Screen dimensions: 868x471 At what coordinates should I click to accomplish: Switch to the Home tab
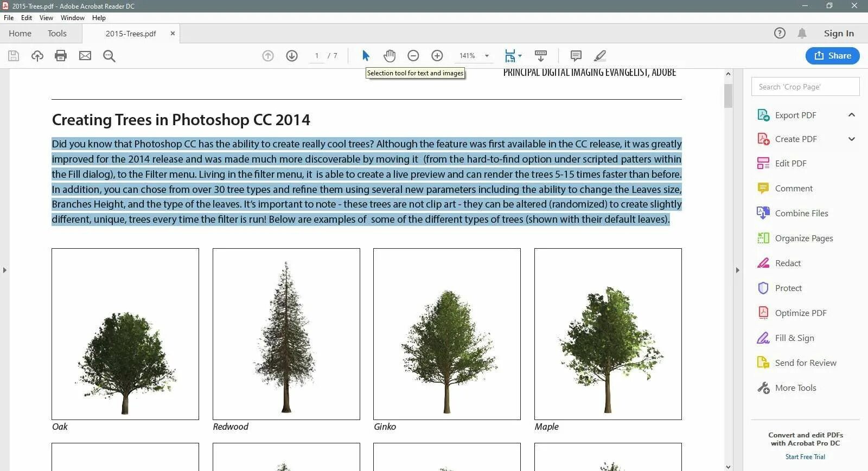tap(20, 34)
